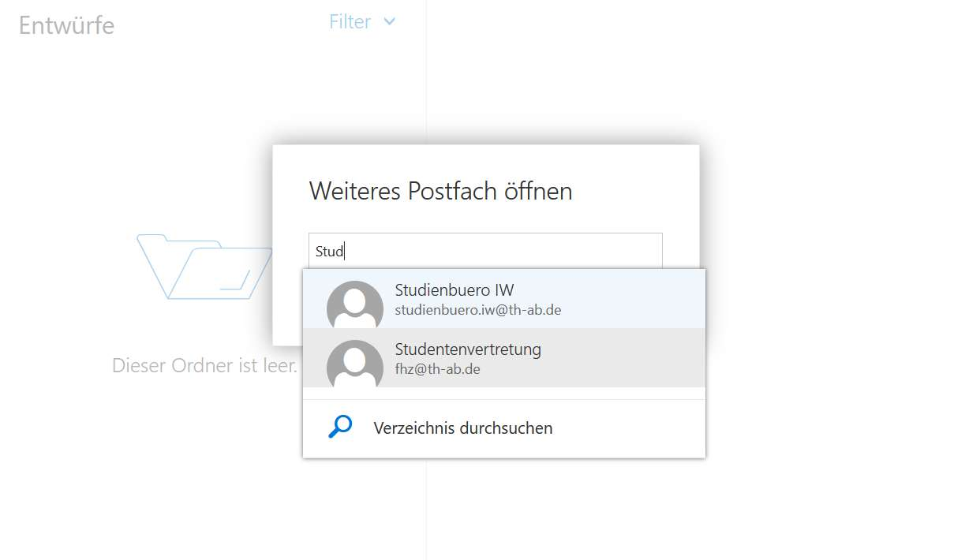Click the 'Weiteres Postfach öffnen' dialog title
Screen dimensions: 980x560
pos(440,191)
